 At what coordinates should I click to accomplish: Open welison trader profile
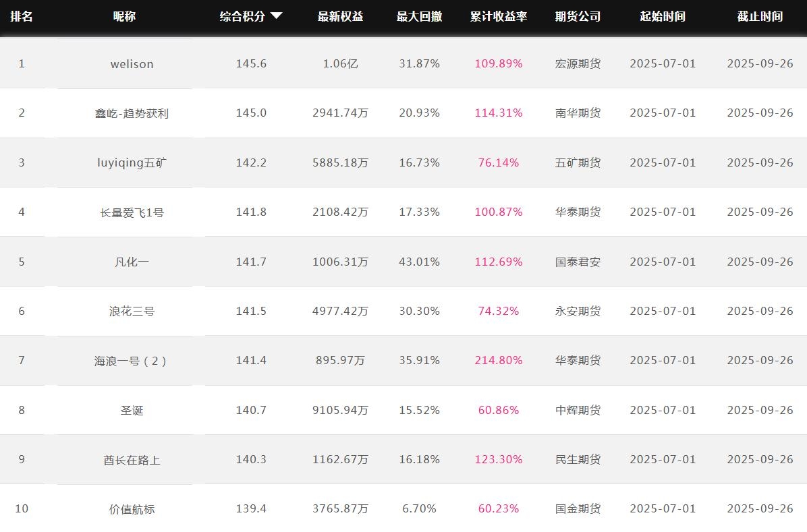pyautogui.click(x=132, y=64)
